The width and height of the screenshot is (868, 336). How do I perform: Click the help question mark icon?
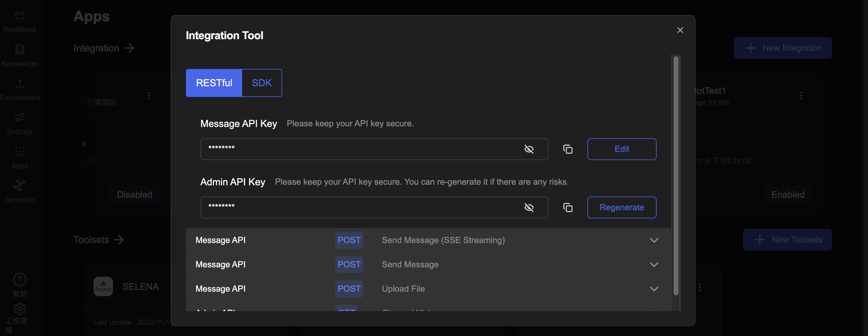tap(19, 280)
